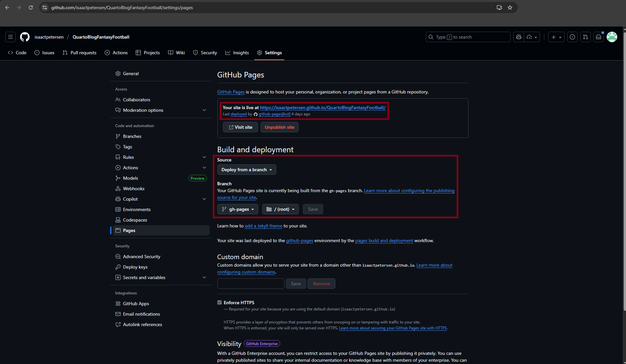Image resolution: width=626 pixels, height=364 pixels.
Task: Open the gh-pages branch selector
Action: [238, 209]
